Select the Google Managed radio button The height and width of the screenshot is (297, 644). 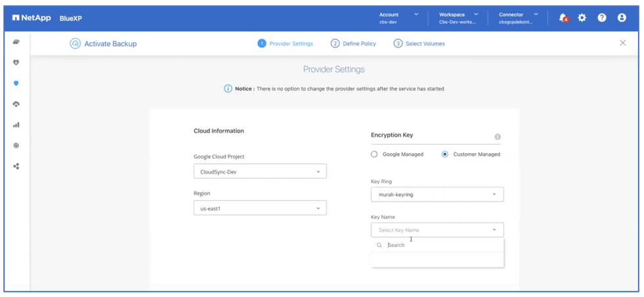pos(374,154)
